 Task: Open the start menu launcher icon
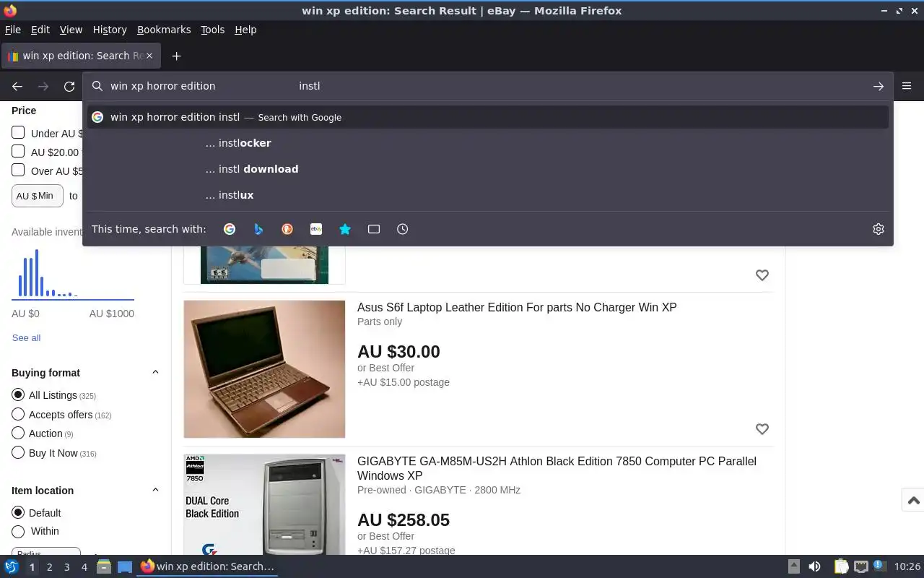coord(12,566)
